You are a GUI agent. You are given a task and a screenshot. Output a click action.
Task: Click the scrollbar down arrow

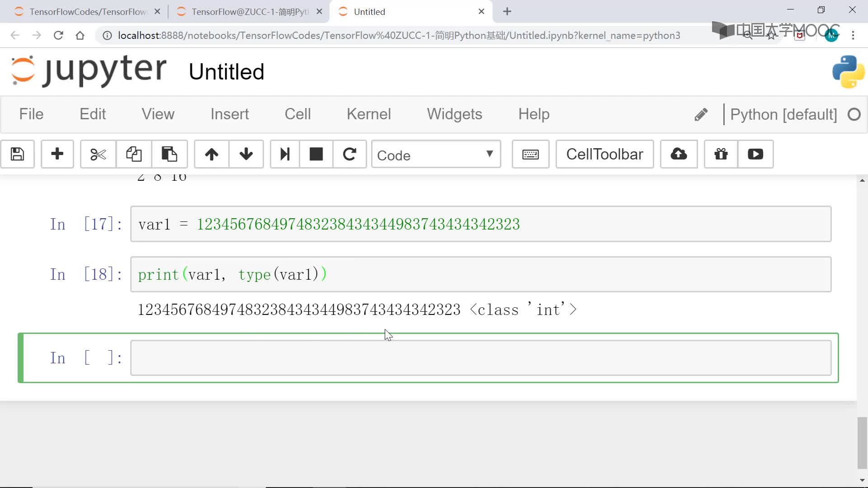(x=862, y=480)
